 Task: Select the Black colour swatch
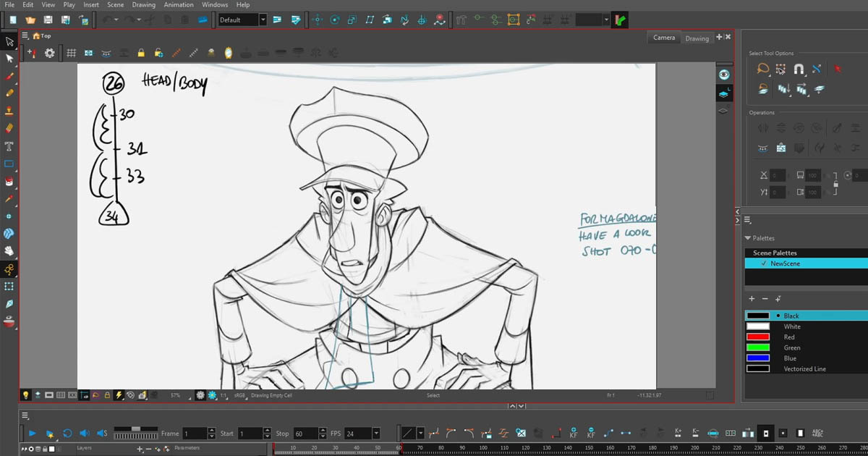click(758, 316)
